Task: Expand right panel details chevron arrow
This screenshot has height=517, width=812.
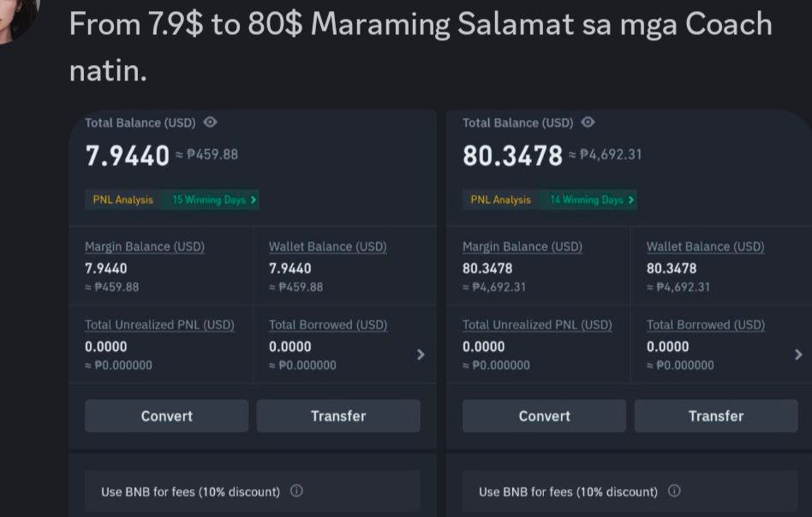Action: 798,354
